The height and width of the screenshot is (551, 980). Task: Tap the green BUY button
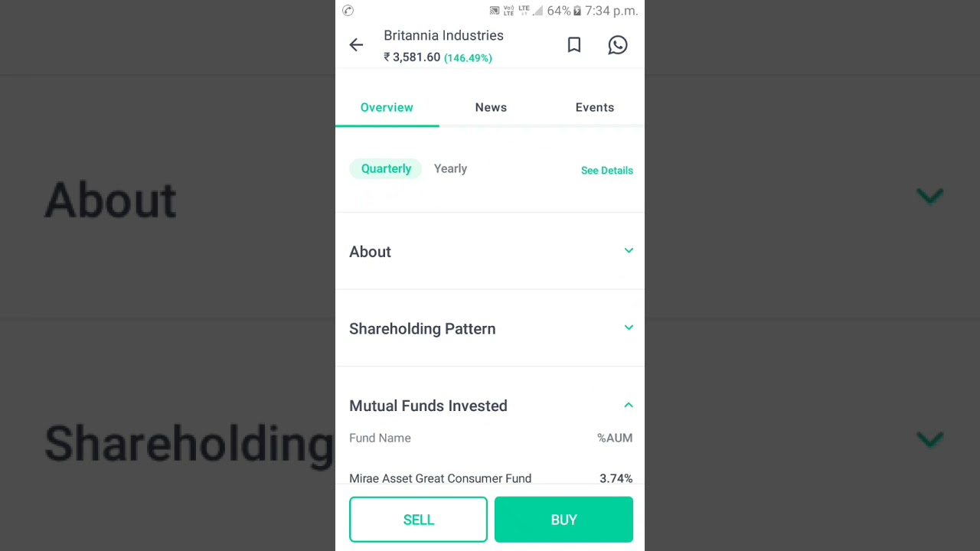coord(563,520)
